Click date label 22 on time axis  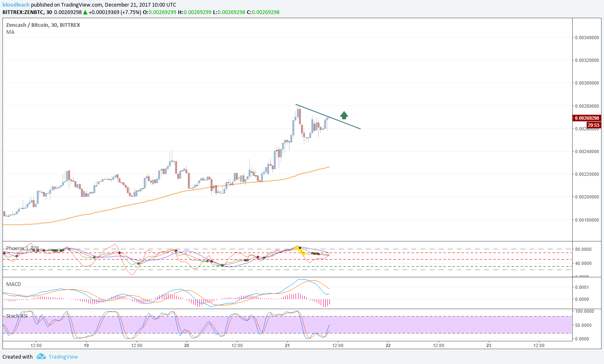coord(388,345)
